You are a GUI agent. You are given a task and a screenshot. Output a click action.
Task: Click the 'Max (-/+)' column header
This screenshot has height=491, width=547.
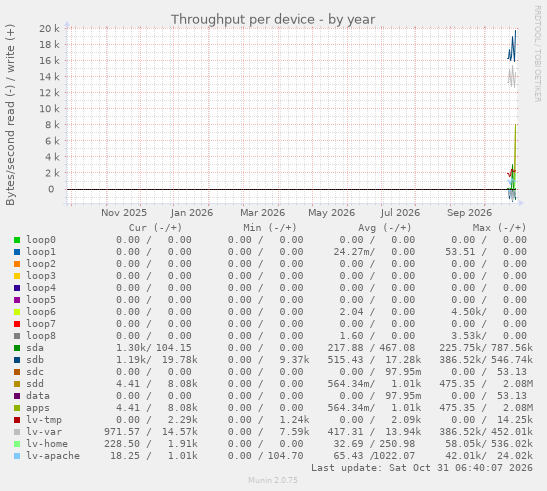(499, 228)
